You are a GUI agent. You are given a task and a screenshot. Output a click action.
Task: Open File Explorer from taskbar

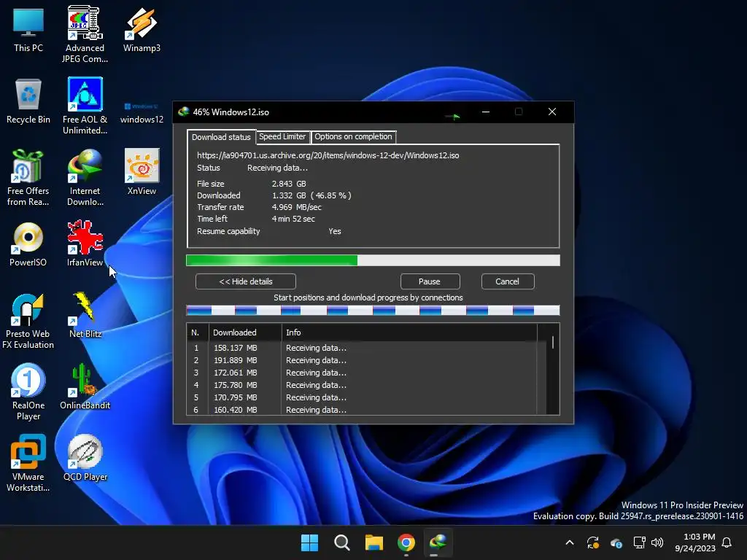coord(374,542)
